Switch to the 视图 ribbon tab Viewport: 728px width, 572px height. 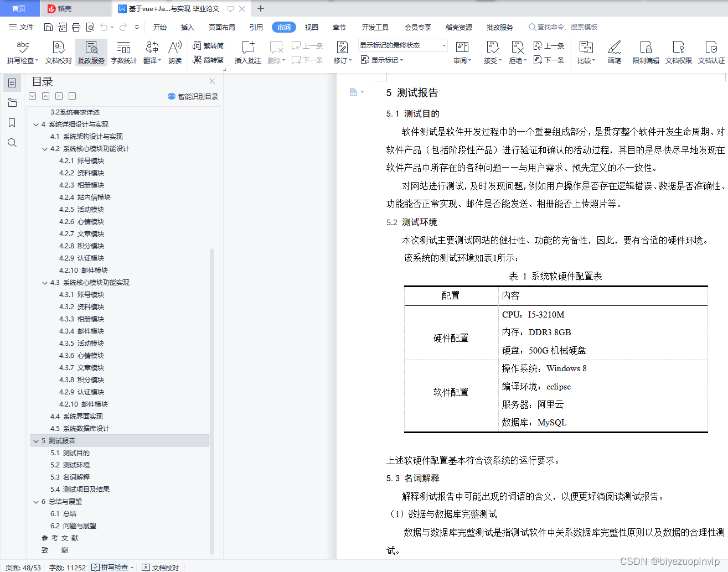click(x=312, y=27)
